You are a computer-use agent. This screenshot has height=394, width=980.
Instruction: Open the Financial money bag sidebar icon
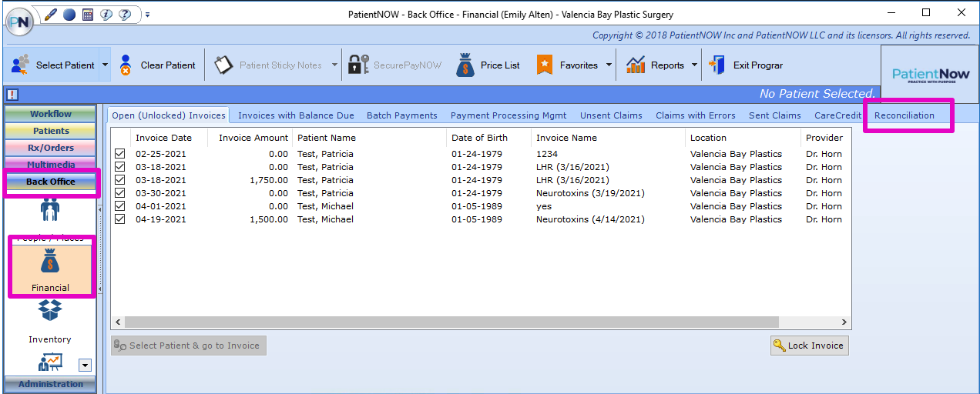coord(51,262)
